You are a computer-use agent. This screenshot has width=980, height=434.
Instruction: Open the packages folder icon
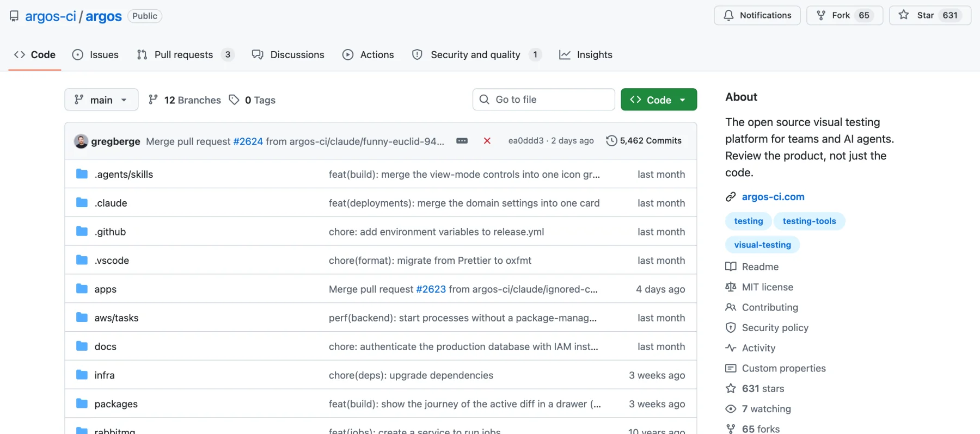82,404
